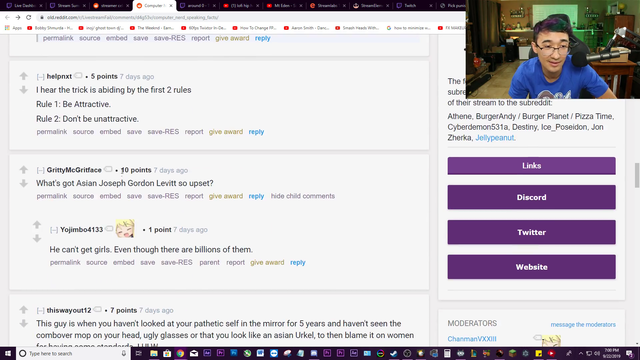The width and height of the screenshot is (640, 360).
Task: Upvote Yojimbo4133's reply
Action: coord(37,224)
